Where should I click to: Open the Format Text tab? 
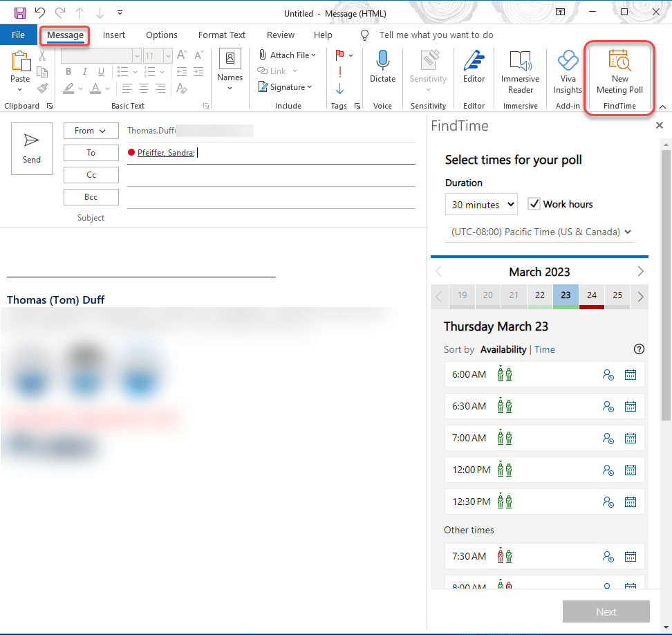tap(221, 35)
